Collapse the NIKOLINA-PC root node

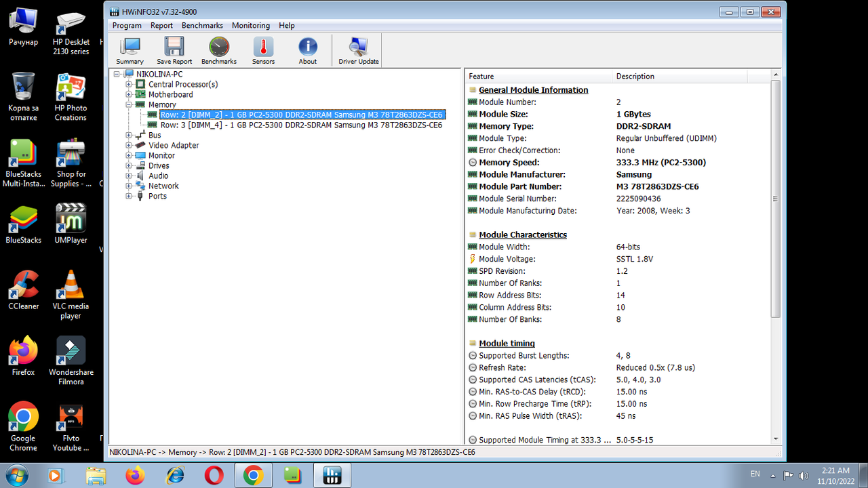(x=117, y=75)
